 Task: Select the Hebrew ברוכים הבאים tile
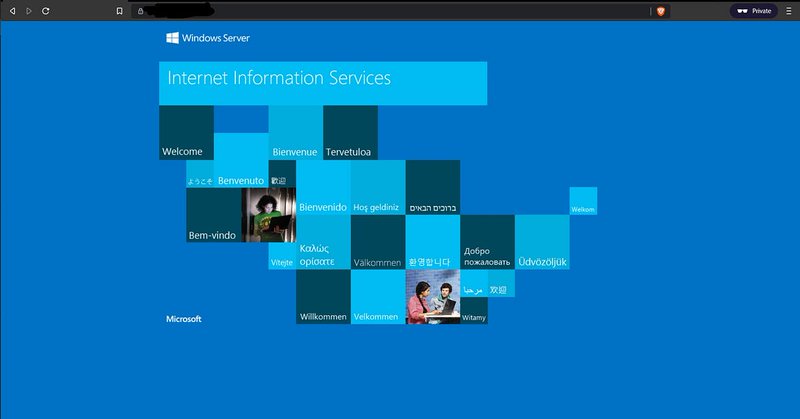(433, 187)
